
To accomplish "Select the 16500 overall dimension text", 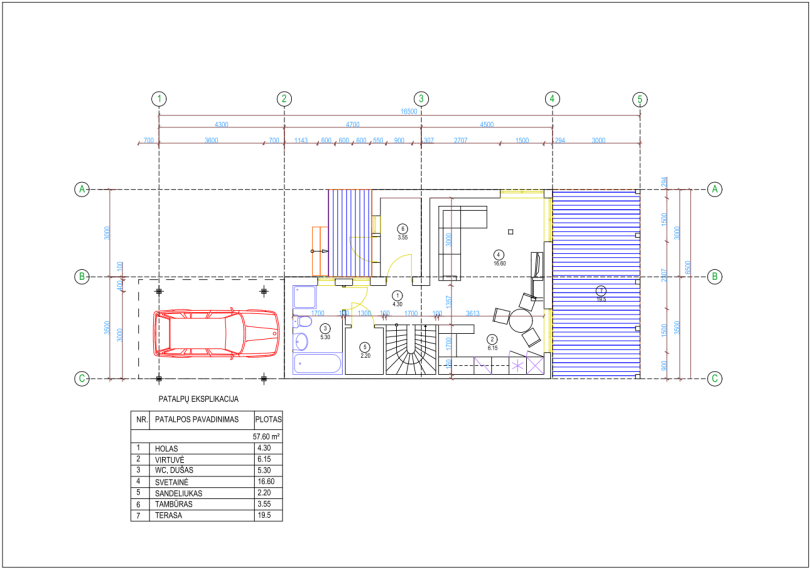I will pos(409,112).
